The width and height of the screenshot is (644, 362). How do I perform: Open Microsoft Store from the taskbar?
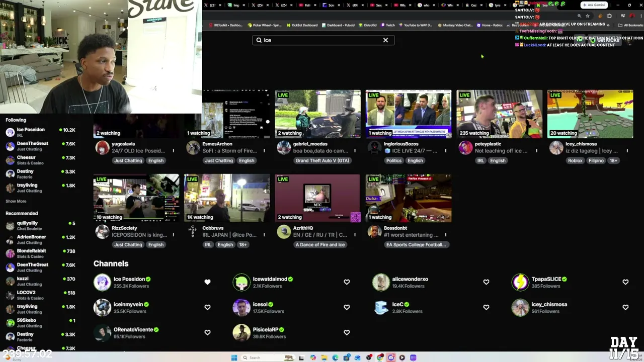click(347, 357)
